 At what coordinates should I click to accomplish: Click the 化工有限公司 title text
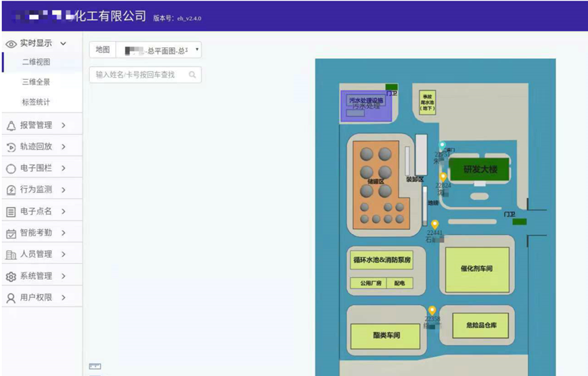coord(110,16)
